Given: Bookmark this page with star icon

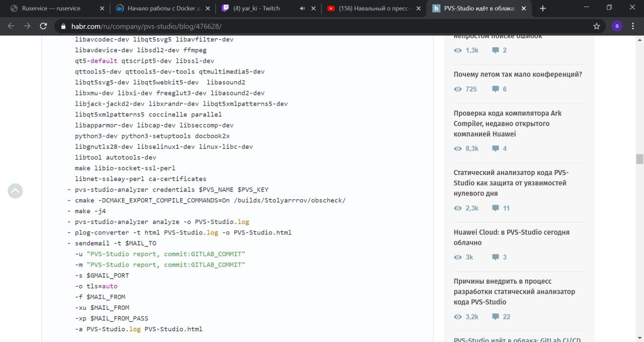Looking at the screenshot, I should point(597,26).
